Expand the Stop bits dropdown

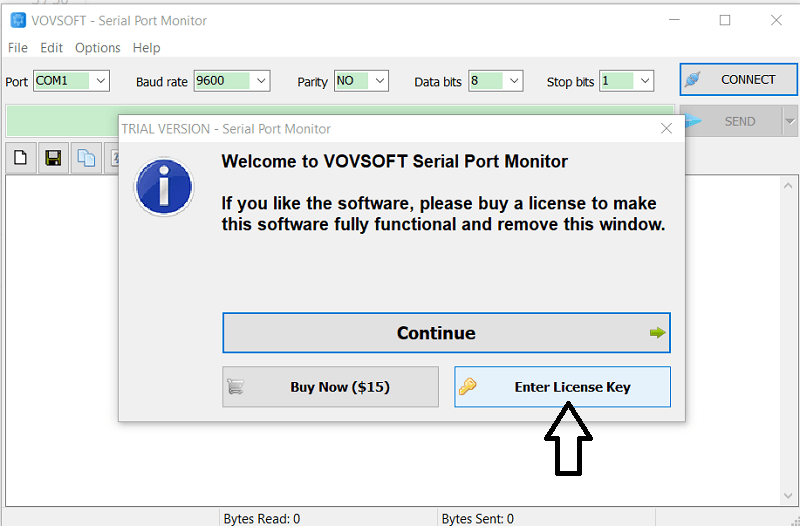(x=644, y=81)
